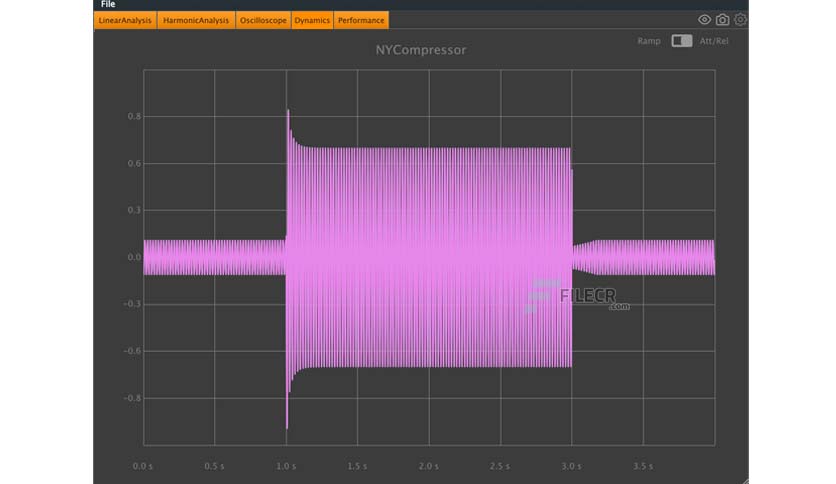Click the 2.5 s time axis label

(x=500, y=466)
